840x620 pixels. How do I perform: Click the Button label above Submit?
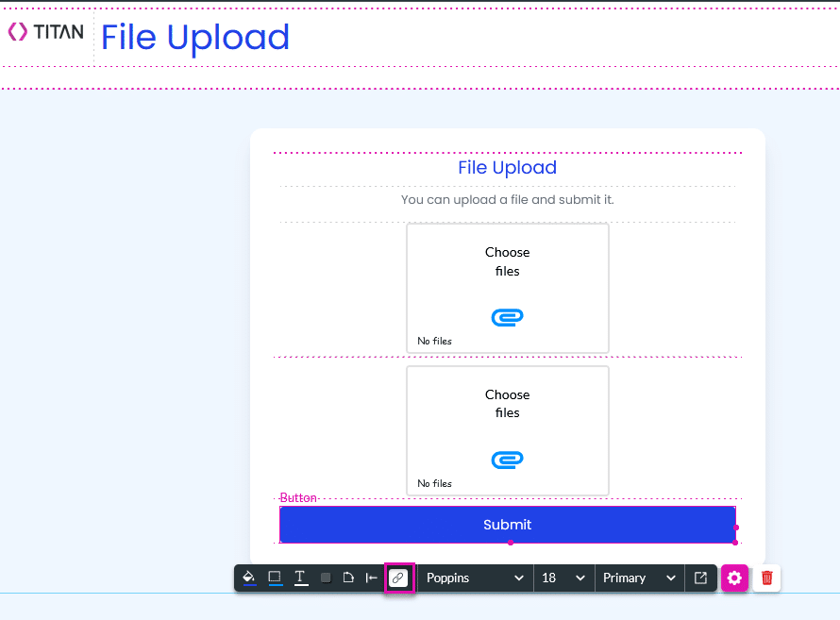(298, 497)
